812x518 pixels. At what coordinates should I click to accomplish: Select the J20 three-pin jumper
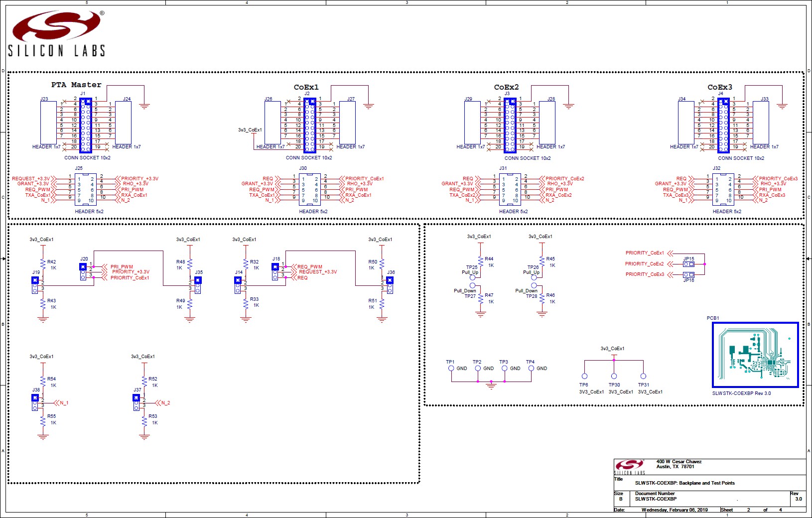[x=83, y=271]
